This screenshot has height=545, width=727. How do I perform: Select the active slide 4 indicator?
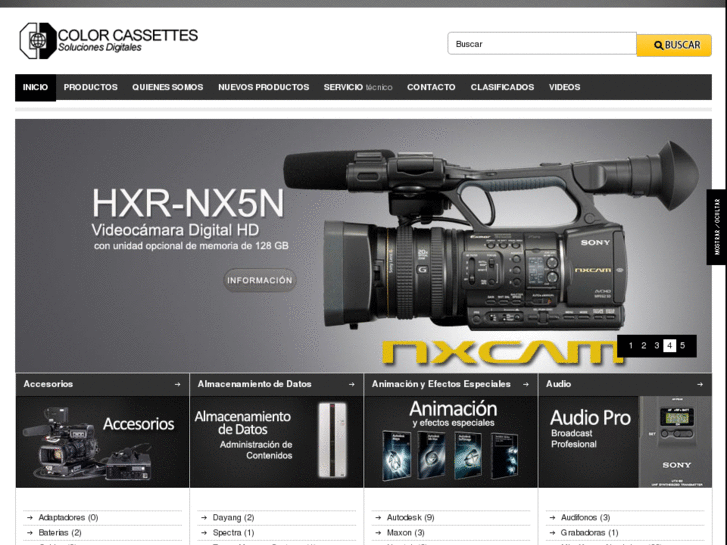(670, 346)
